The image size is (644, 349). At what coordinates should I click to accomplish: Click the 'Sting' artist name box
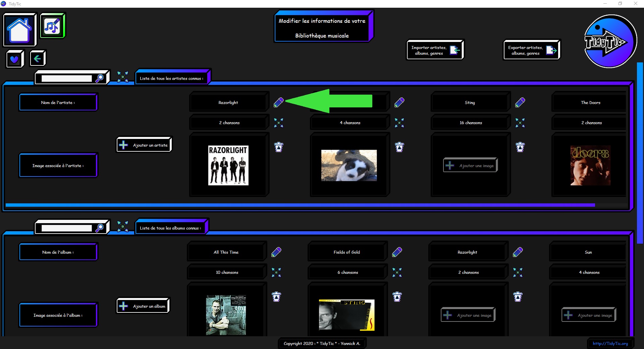pos(471,102)
